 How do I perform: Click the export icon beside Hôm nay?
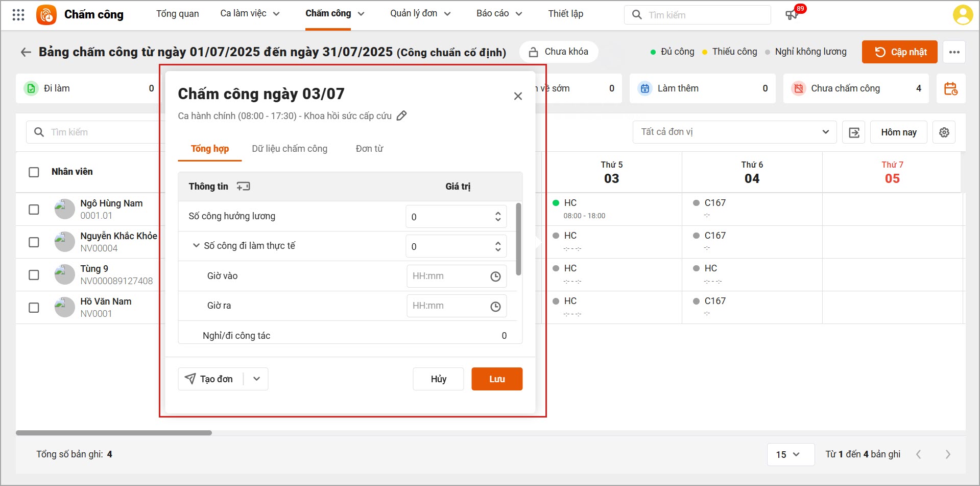854,132
